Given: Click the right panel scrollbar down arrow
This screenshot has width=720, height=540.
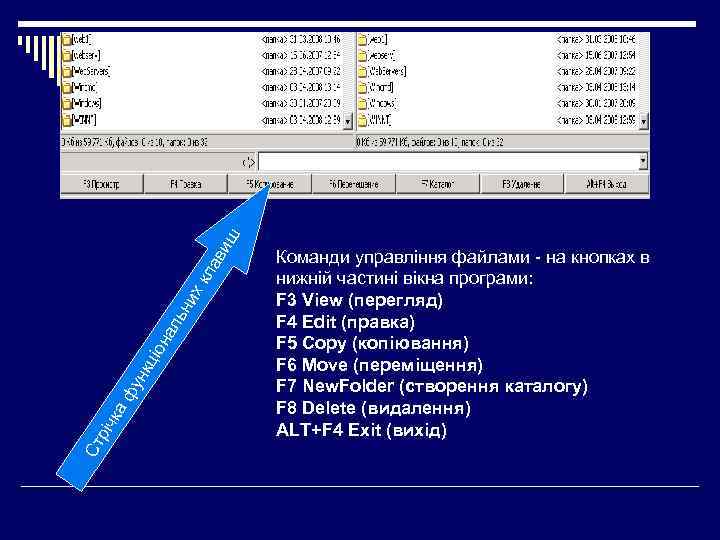Looking at the screenshot, I should coord(643,122).
